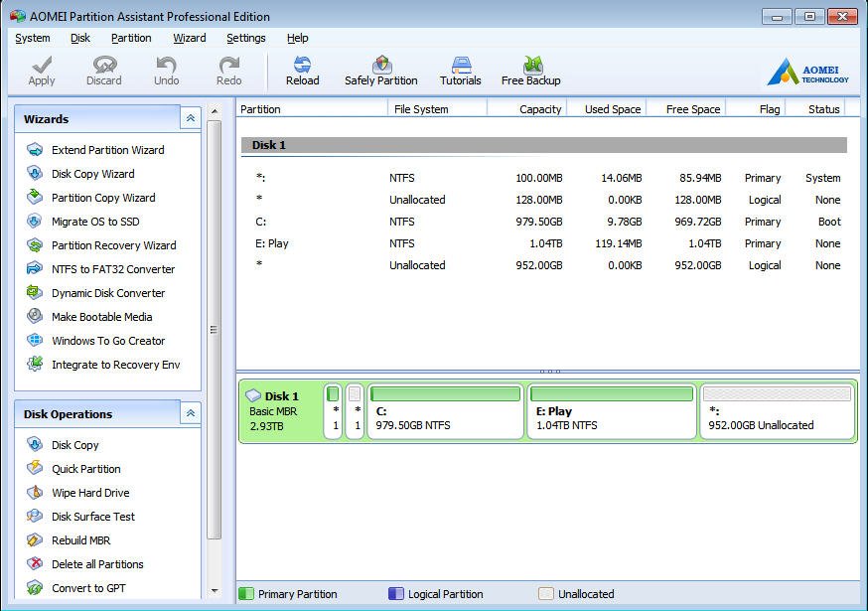The height and width of the screenshot is (611, 868).
Task: Click the Extend Partition Wizard icon
Action: (35, 150)
